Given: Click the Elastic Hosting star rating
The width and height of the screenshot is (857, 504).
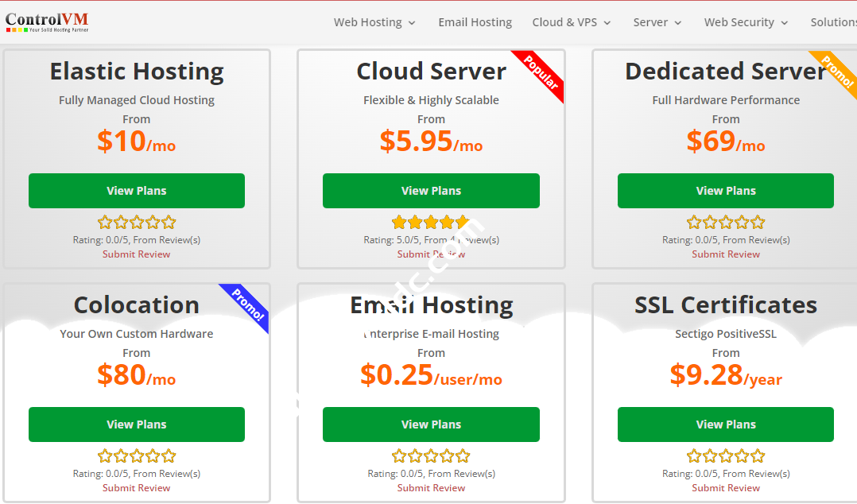Looking at the screenshot, I should pos(136,223).
